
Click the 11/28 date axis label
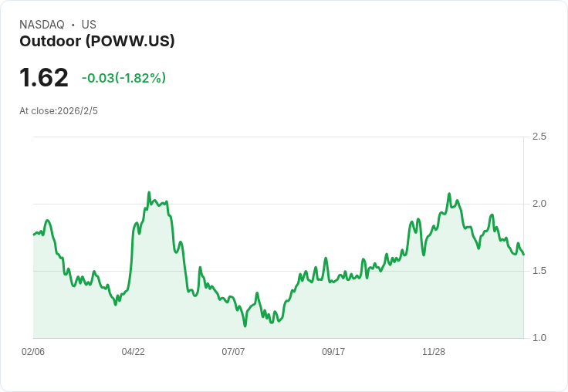point(434,351)
